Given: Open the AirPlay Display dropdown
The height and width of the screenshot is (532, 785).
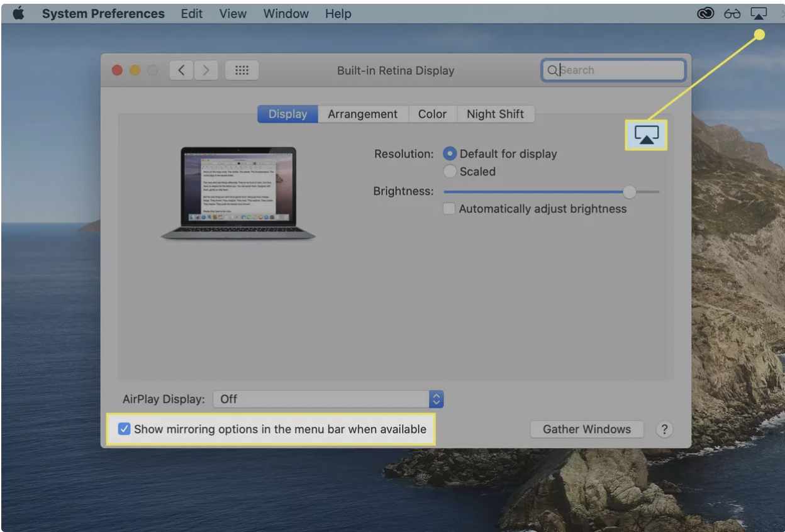Looking at the screenshot, I should click(328, 399).
